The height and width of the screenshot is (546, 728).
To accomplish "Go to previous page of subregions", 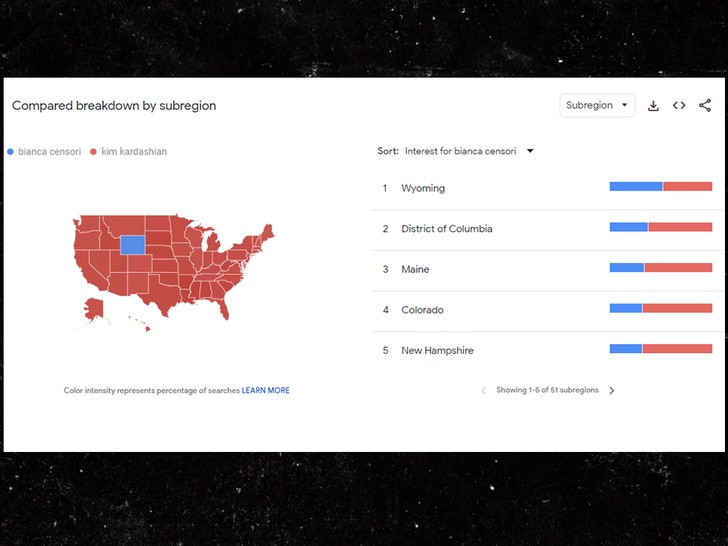I will click(483, 391).
